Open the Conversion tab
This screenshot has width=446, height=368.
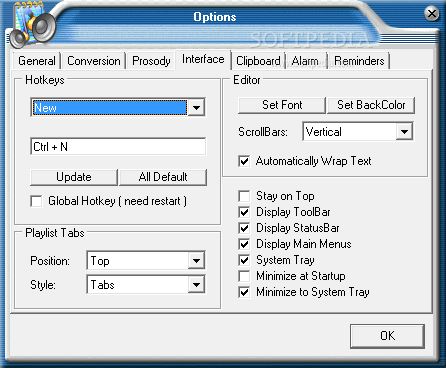coord(94,61)
